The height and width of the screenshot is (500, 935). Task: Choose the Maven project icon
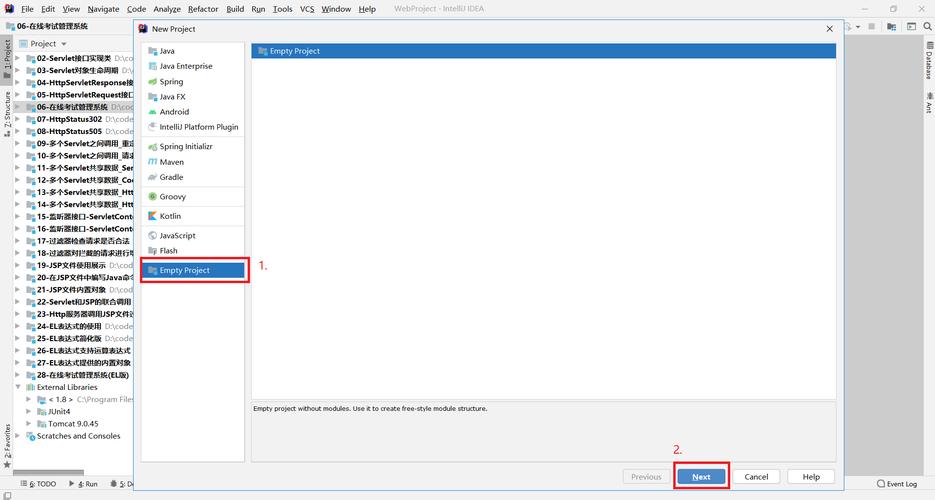(x=153, y=162)
